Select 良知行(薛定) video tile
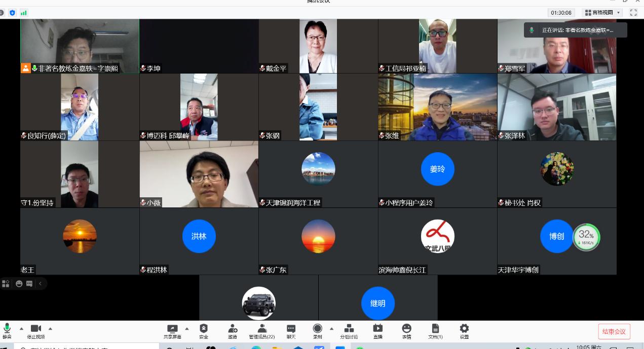The width and height of the screenshot is (644, 349). [80, 107]
